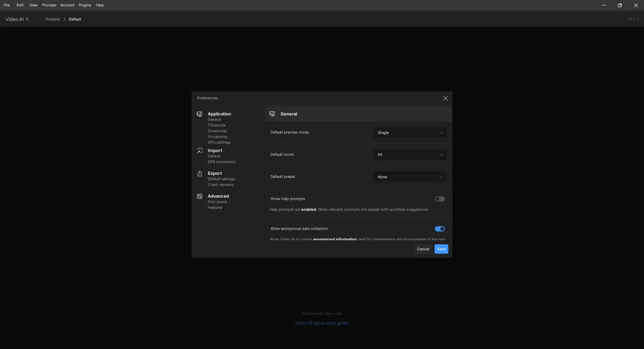
Task: Close the Preferences dialog with X
Action: [445, 98]
